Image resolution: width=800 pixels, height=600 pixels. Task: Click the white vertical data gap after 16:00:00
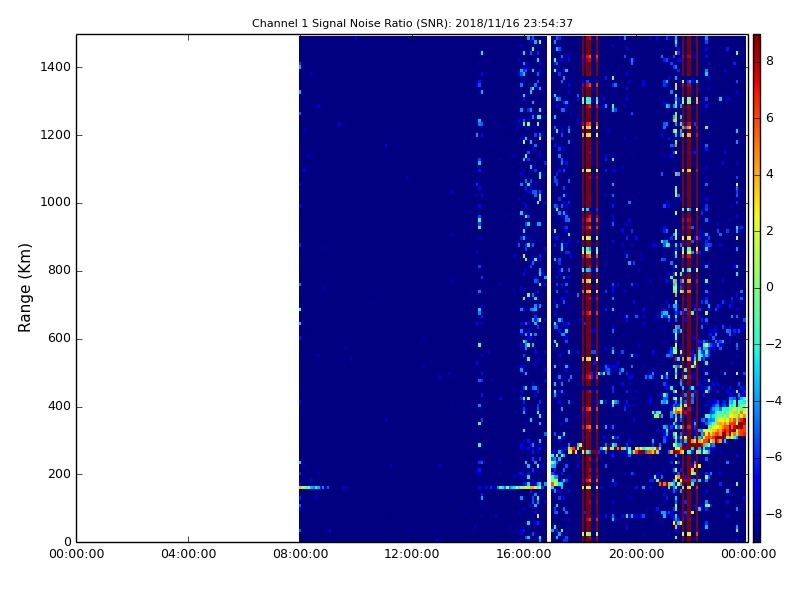tap(549, 288)
